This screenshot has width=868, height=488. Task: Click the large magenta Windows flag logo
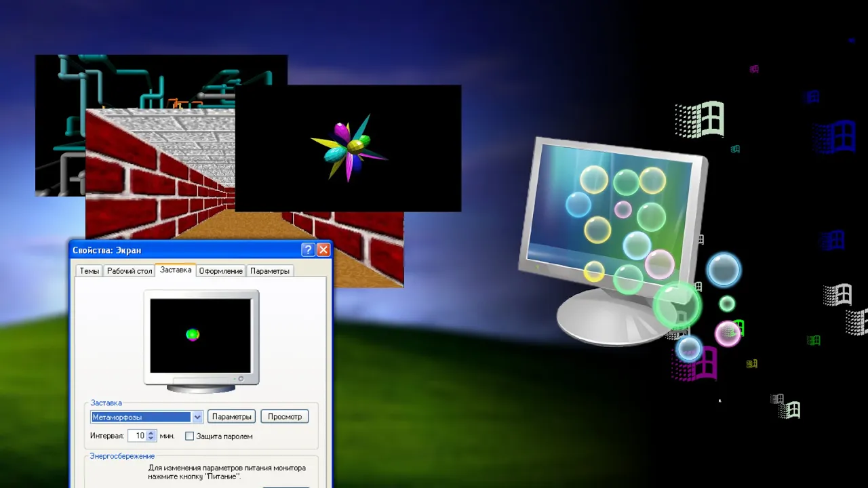(694, 363)
